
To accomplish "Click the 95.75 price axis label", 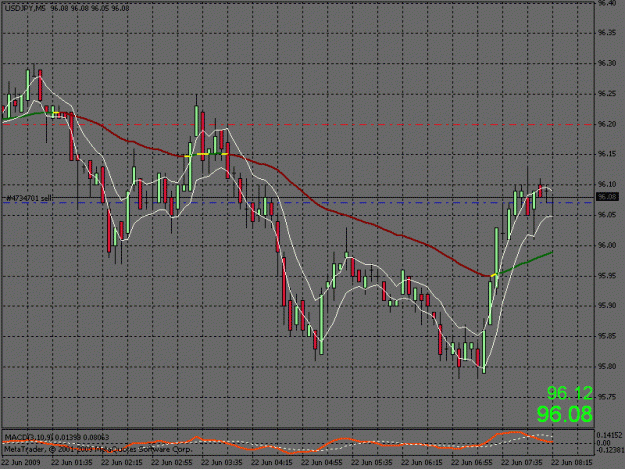I will [x=607, y=397].
